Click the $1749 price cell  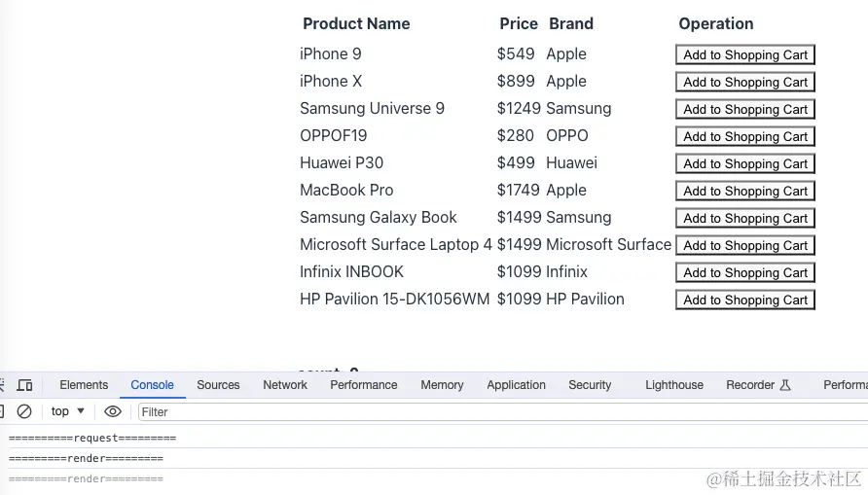tap(518, 190)
